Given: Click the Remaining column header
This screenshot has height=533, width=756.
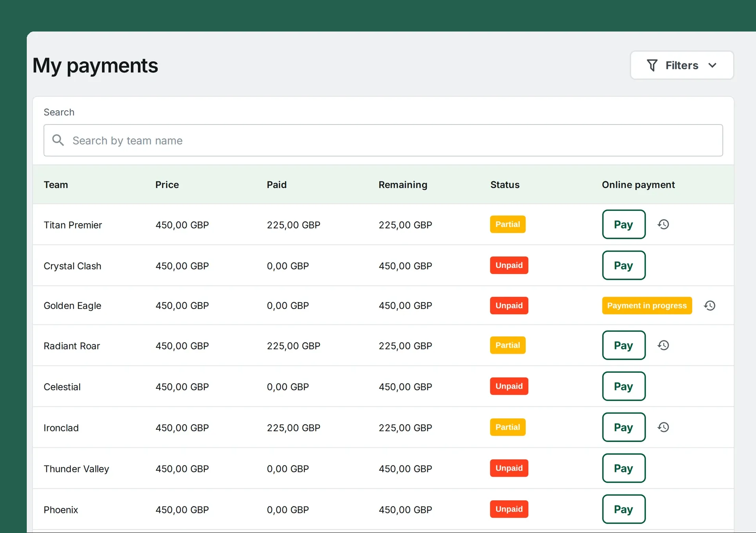Looking at the screenshot, I should pos(403,185).
